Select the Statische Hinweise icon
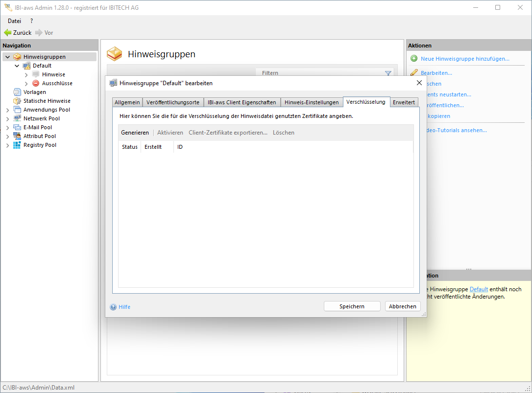Viewport: 532px width, 393px height. click(17, 101)
